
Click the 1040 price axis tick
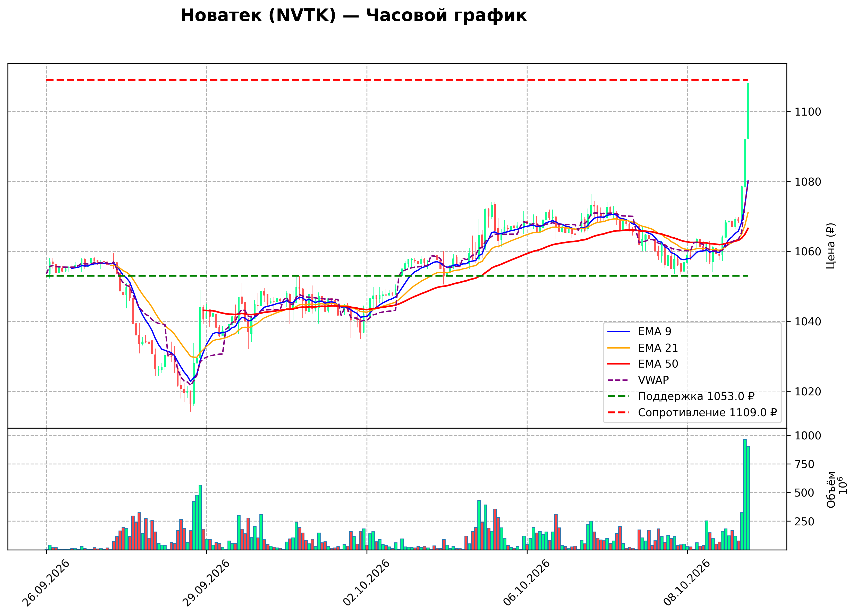(x=808, y=322)
